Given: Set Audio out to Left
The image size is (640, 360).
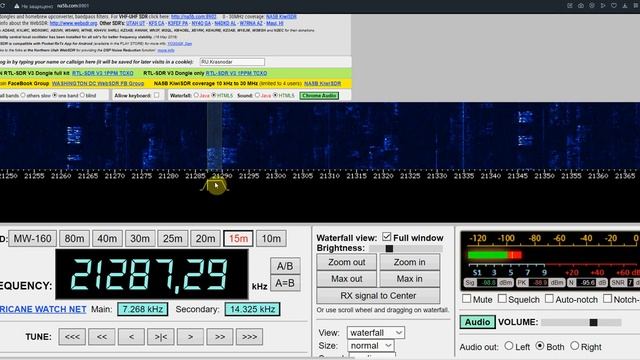Looking at the screenshot, I should 509,346.
